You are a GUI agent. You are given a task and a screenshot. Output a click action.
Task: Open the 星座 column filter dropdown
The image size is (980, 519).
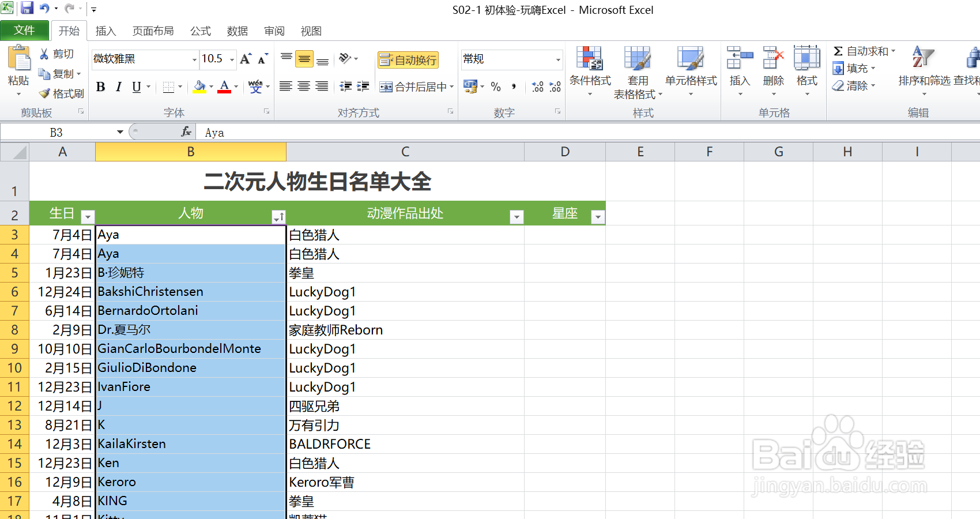coord(598,217)
